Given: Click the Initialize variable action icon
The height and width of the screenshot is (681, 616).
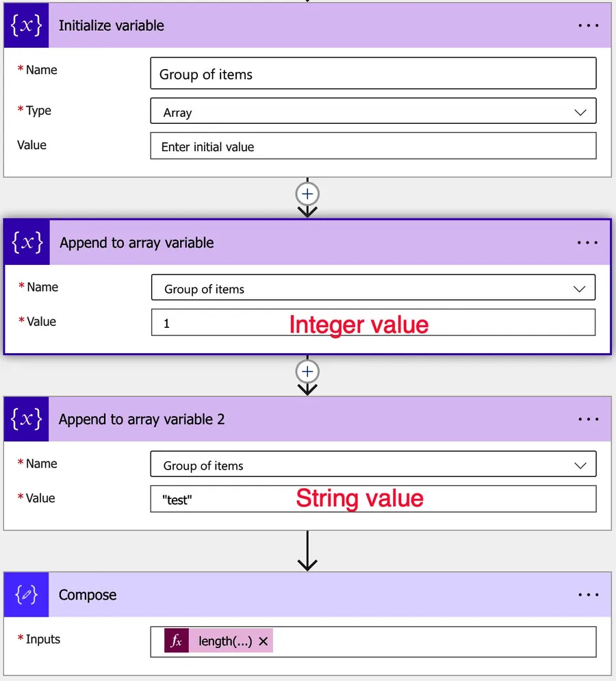Looking at the screenshot, I should [x=26, y=26].
